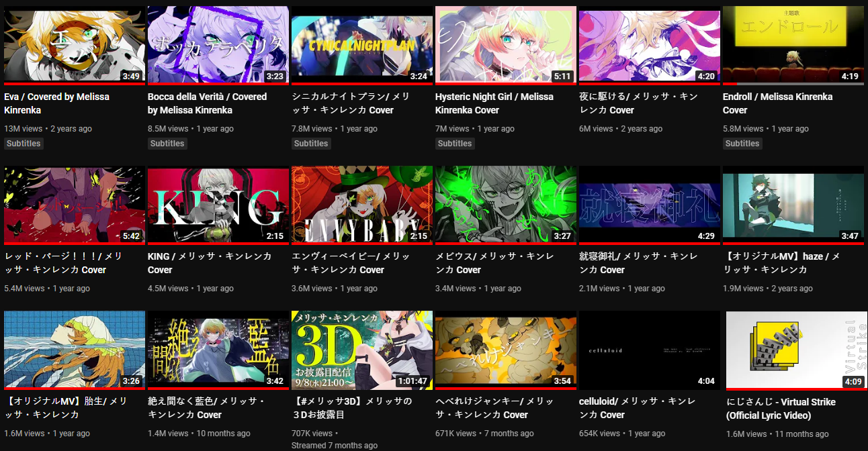Select the Subtitles badge under Endroll video
The image size is (868, 451).
742,144
